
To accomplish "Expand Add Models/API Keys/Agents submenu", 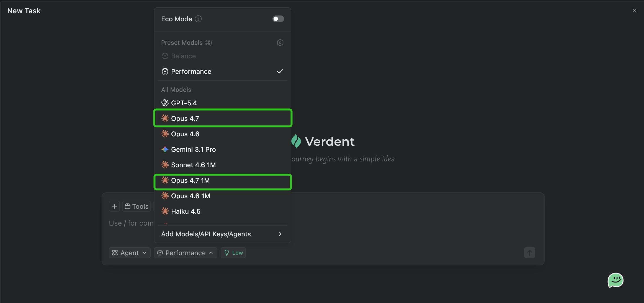I will (x=222, y=234).
